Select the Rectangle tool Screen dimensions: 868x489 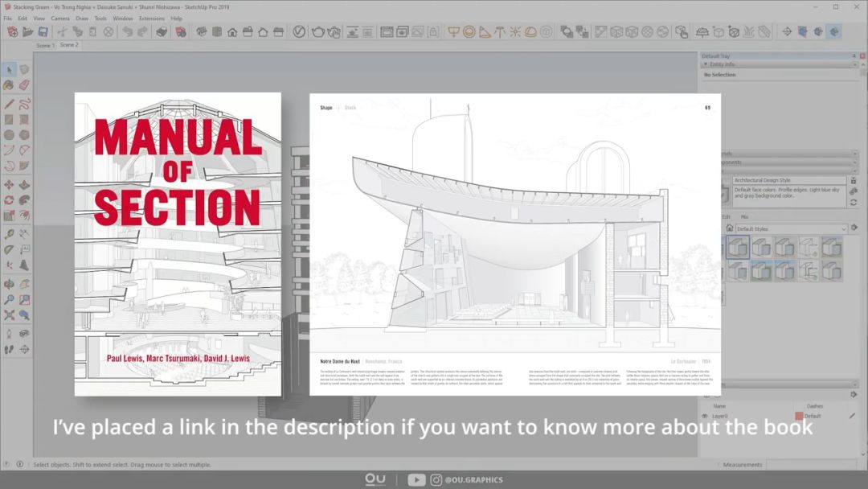click(x=9, y=119)
